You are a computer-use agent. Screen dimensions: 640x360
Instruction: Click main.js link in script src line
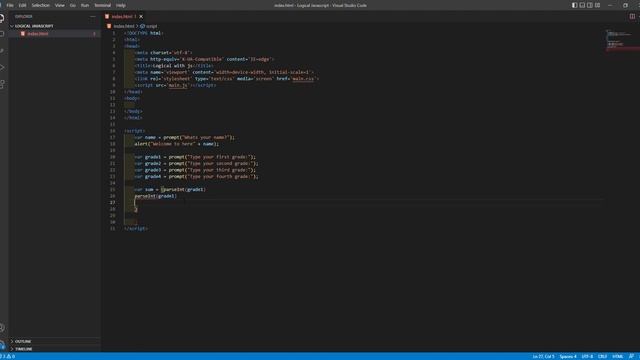(x=178, y=85)
